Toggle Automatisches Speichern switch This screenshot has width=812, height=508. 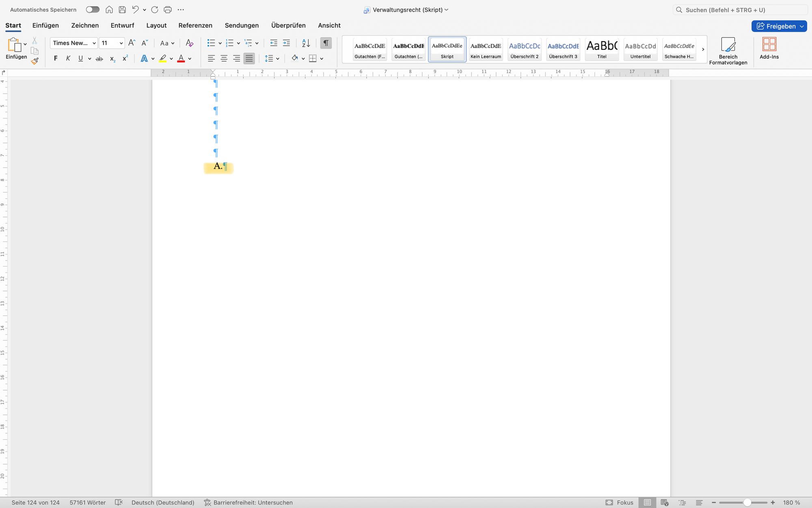93,10
